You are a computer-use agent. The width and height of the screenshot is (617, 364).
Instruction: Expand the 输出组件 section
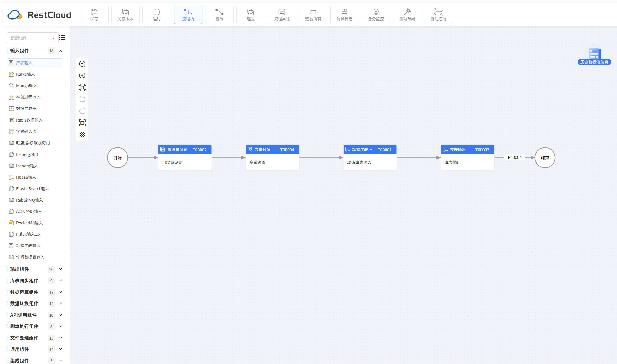[x=61, y=269]
